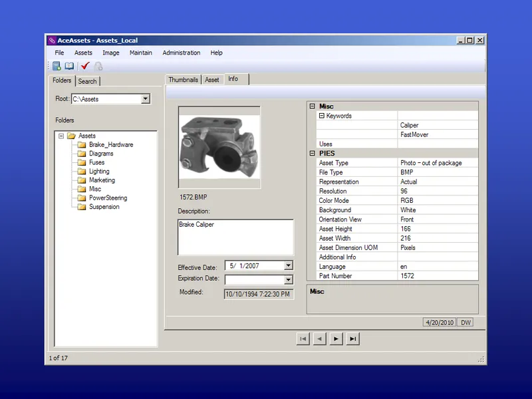The image size is (532, 399).
Task: Skip to the last record
Action: click(352, 338)
